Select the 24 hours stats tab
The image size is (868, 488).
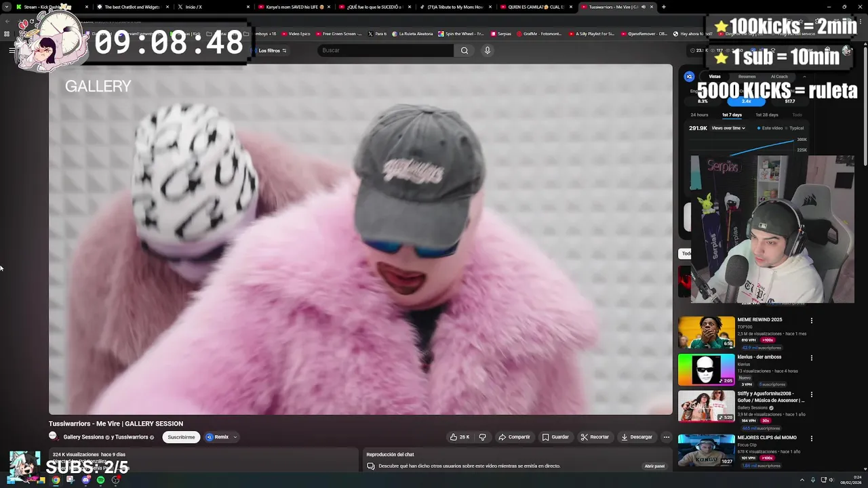click(x=699, y=115)
